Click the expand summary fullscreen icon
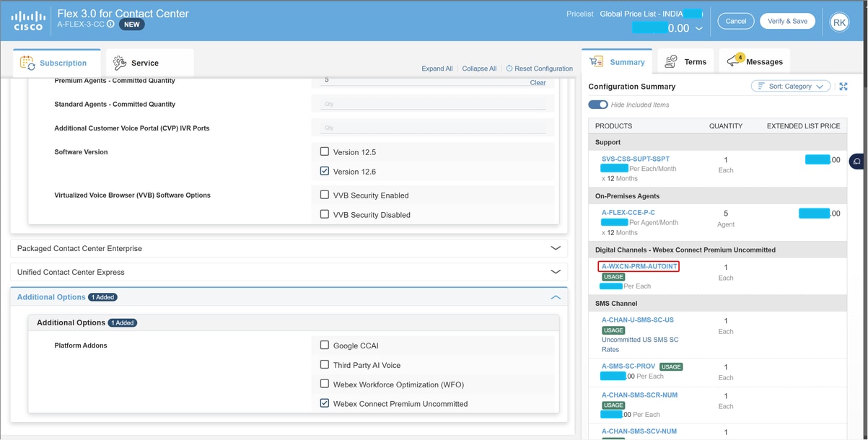Image resolution: width=868 pixels, height=440 pixels. pos(843,87)
